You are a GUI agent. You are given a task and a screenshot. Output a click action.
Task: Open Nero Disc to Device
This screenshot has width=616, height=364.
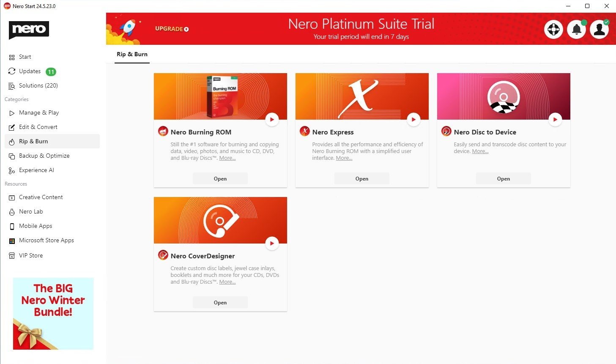click(504, 179)
